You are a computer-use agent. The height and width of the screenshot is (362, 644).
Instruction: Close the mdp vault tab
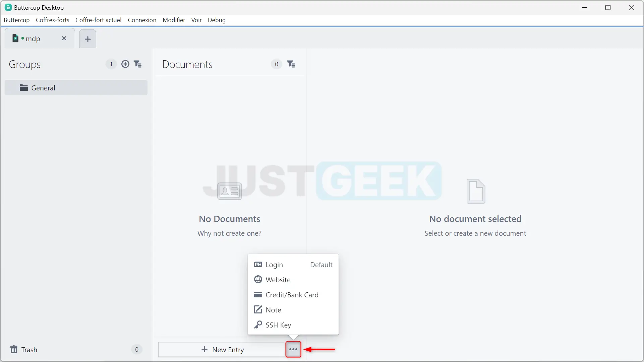64,38
